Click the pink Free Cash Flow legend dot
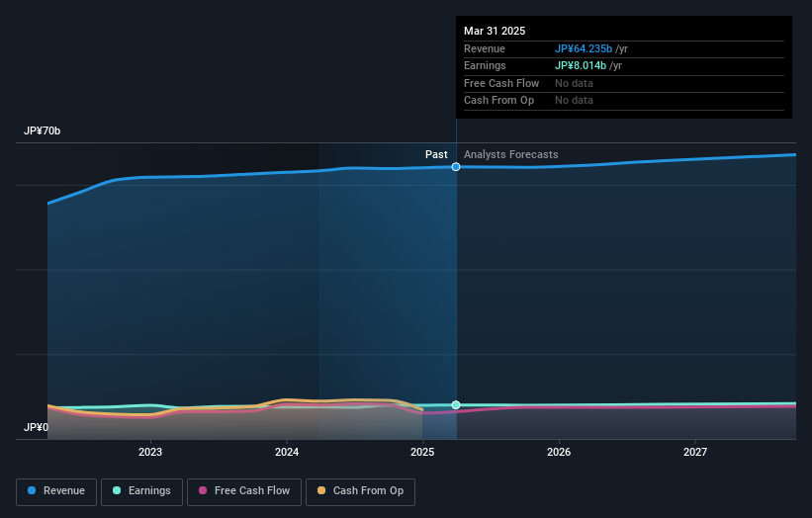The height and width of the screenshot is (518, 812). (203, 490)
